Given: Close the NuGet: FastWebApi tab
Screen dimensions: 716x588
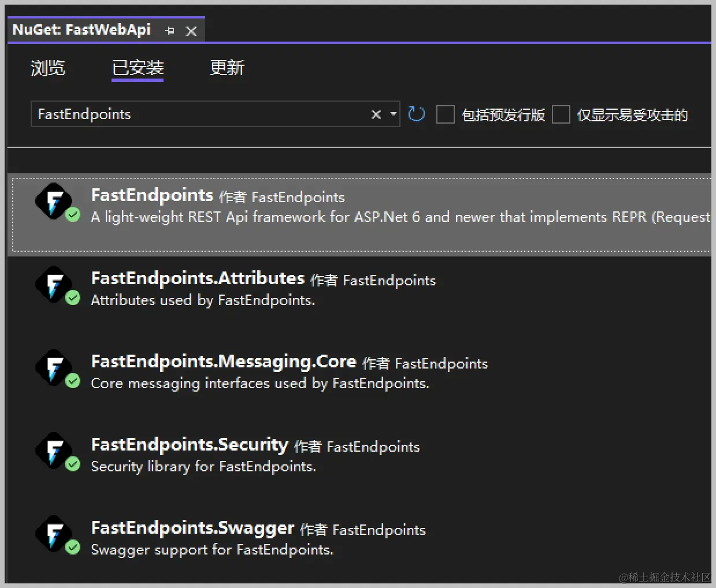Looking at the screenshot, I should [191, 31].
